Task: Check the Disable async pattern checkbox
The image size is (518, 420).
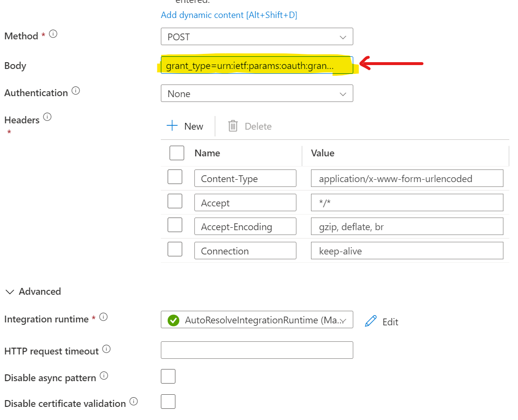Action: [168, 376]
